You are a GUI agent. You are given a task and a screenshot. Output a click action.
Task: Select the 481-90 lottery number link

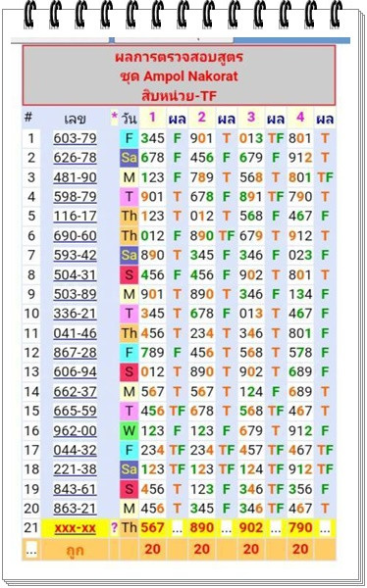pos(75,177)
